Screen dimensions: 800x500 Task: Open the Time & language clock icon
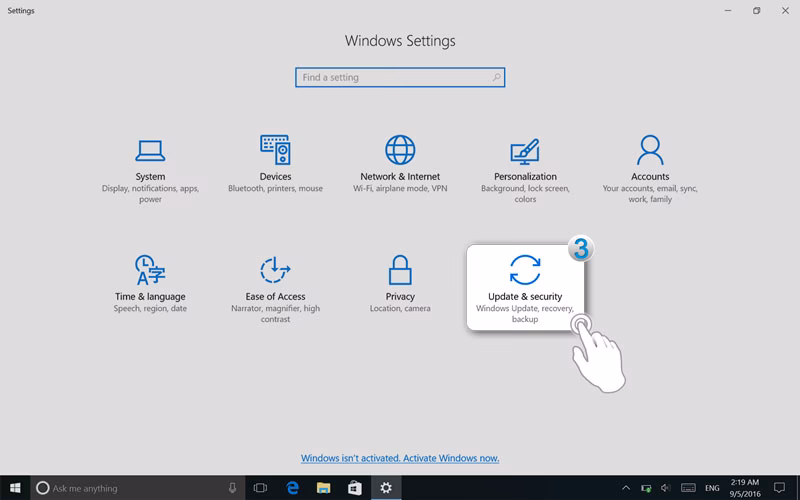150,269
